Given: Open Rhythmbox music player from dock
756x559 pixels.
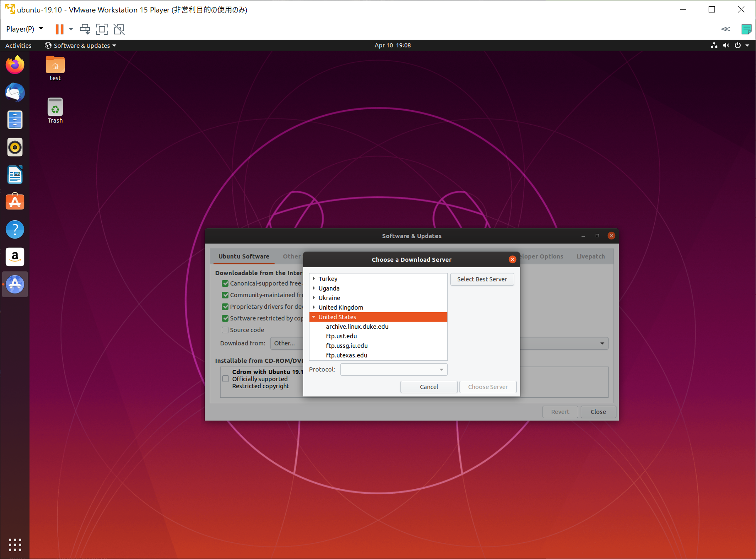Looking at the screenshot, I should 15,147.
